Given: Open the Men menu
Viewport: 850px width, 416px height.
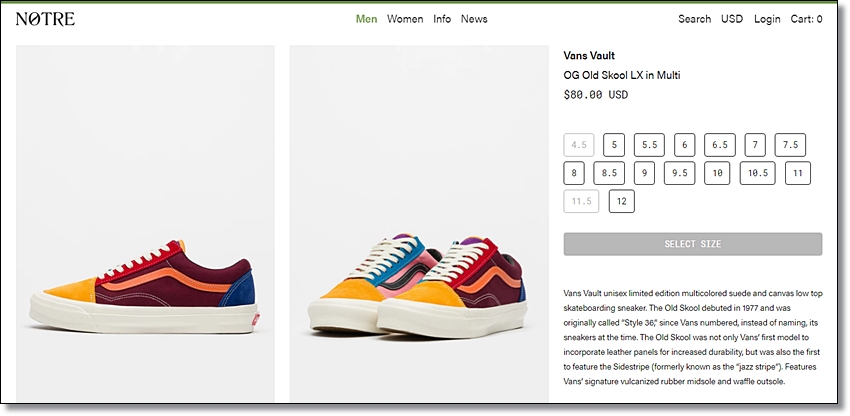Looking at the screenshot, I should (366, 19).
